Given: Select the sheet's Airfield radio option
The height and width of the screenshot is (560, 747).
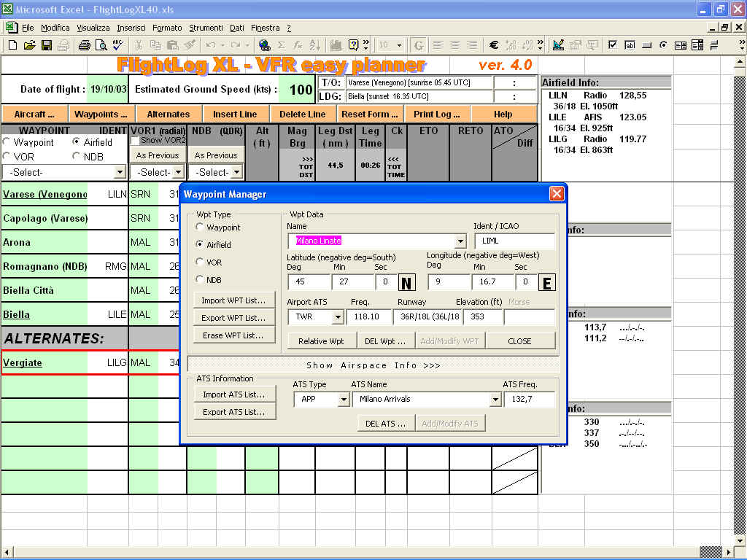Looking at the screenshot, I should 92,142.
